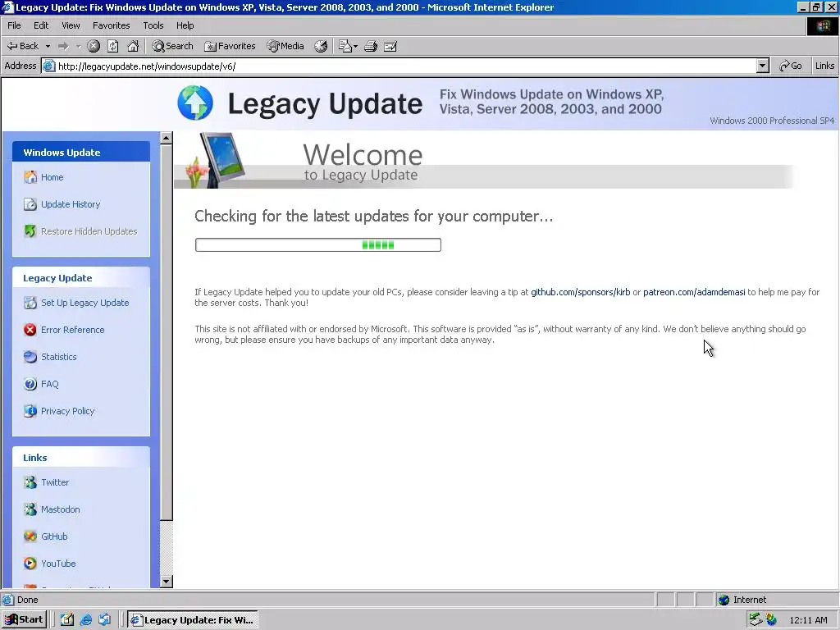
Task: Click the Refresh page icon
Action: (113, 46)
